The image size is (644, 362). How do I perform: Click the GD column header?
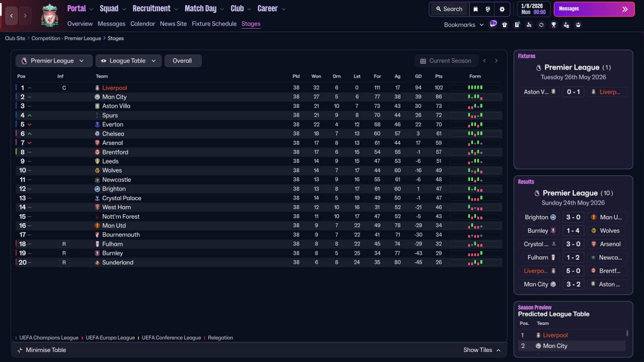[x=418, y=76]
